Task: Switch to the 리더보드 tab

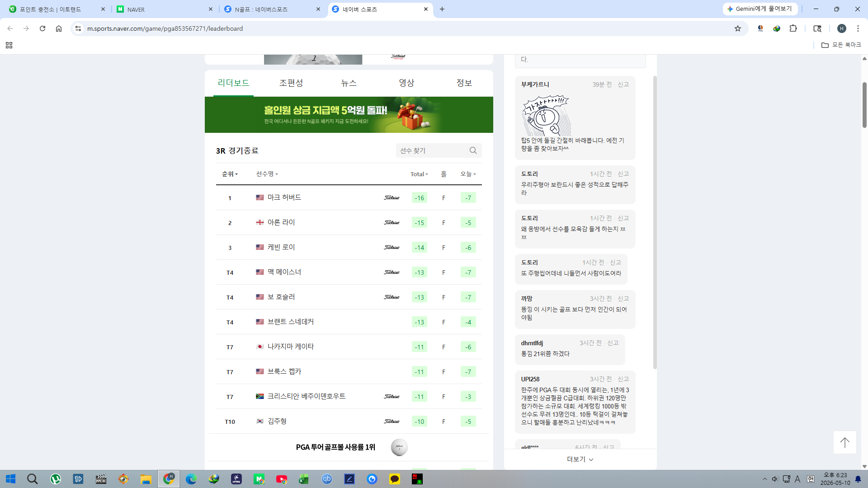Action: click(x=233, y=83)
